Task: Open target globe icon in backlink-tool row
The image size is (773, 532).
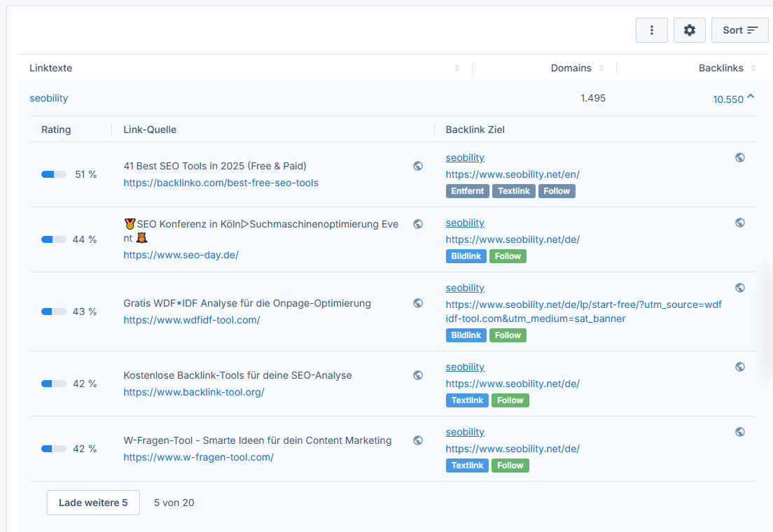Action: coord(740,367)
